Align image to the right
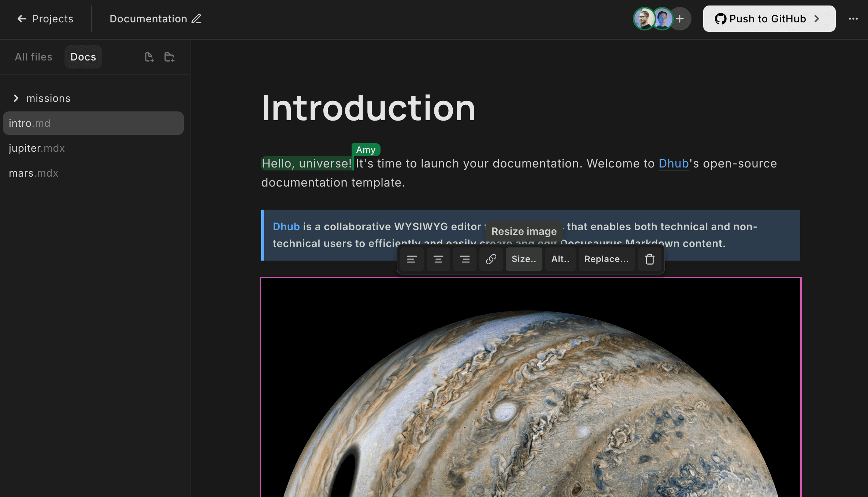The height and width of the screenshot is (497, 868). (x=464, y=259)
